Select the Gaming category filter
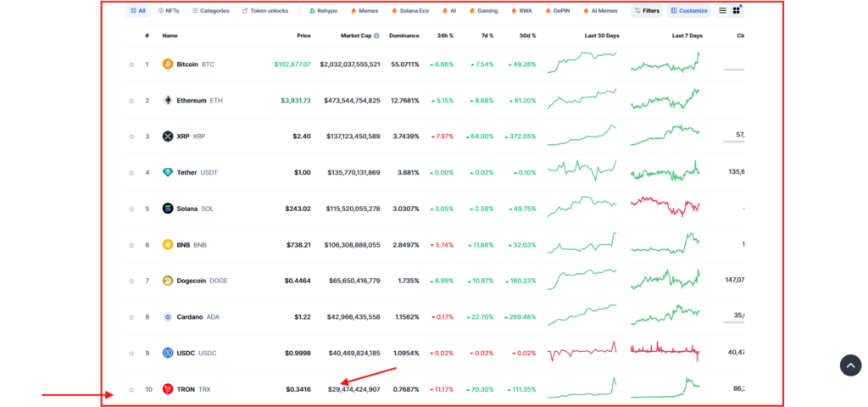This screenshot has width=868, height=407. click(483, 10)
